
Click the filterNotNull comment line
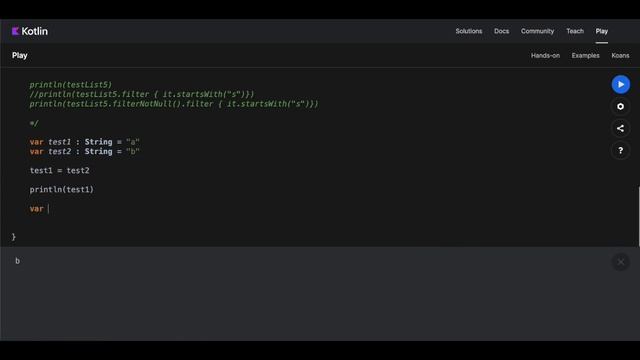pos(173,104)
